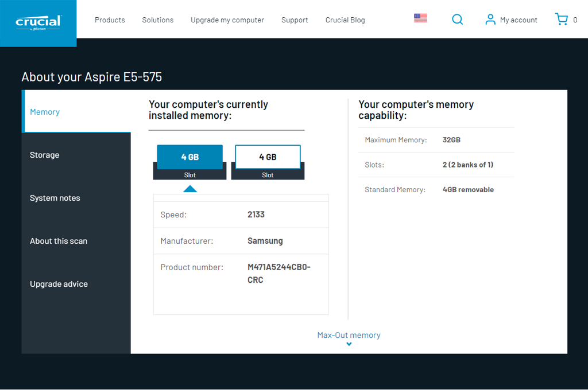Click the Standard Memory label
This screenshot has width=588, height=390.
(x=395, y=190)
